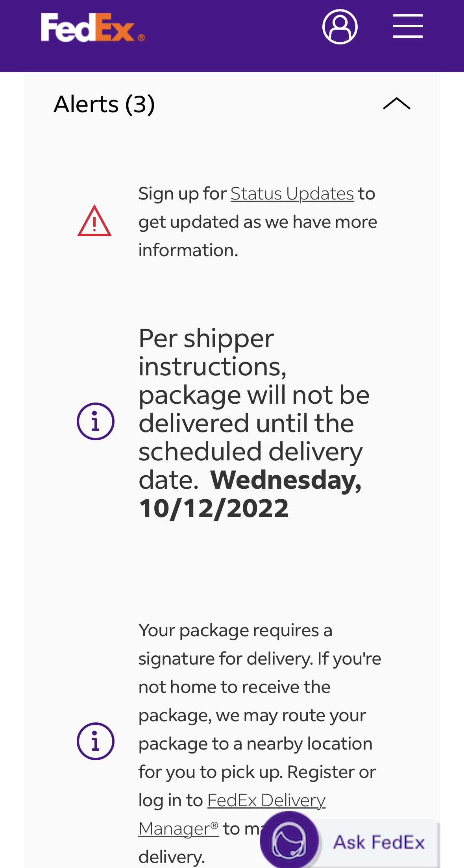Open the Status Updates link

(x=292, y=194)
